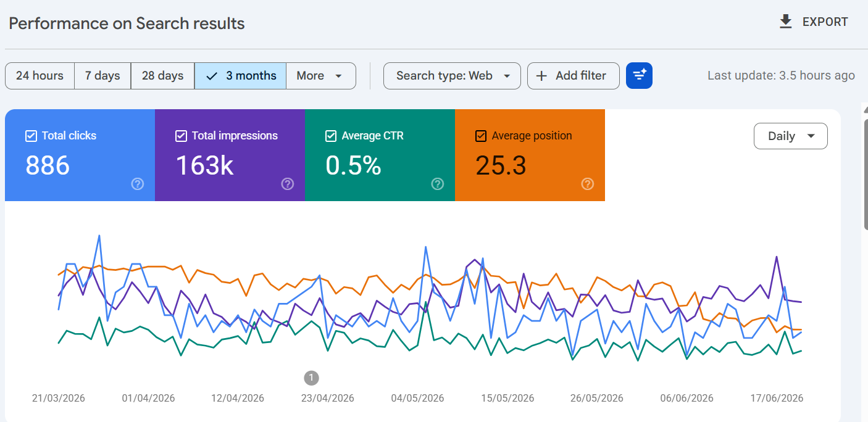Viewport: 868px width, 422px height.
Task: Select the 24 hours date range
Action: click(x=40, y=76)
